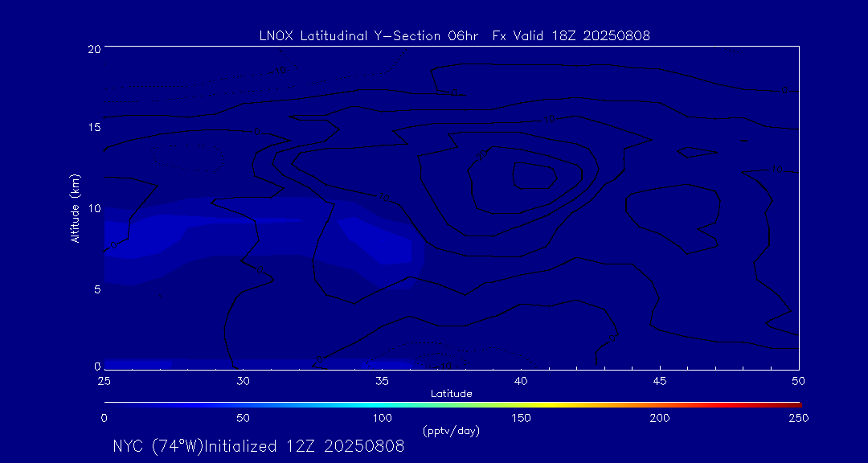Click the altitude tick label 10
The height and width of the screenshot is (463, 868).
[x=93, y=208]
